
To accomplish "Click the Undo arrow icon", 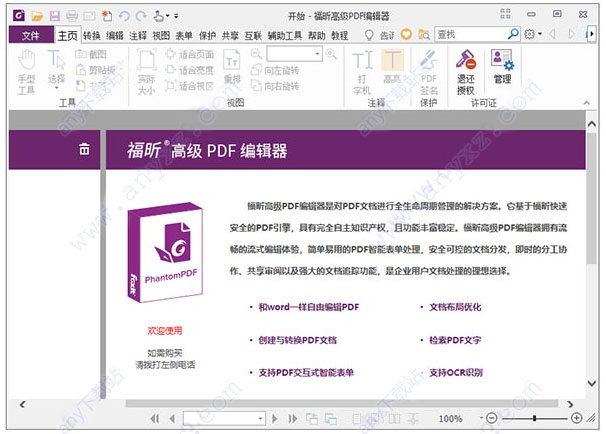I will coord(124,16).
